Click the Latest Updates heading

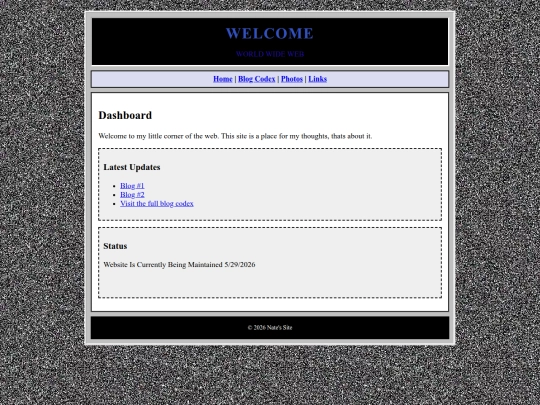(x=132, y=167)
